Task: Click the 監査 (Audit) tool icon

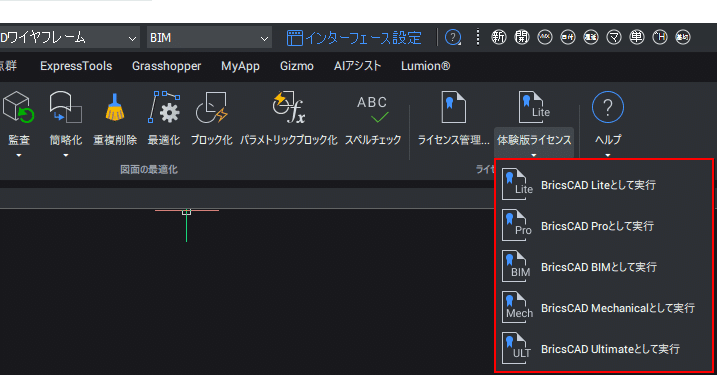Action: pos(18,107)
